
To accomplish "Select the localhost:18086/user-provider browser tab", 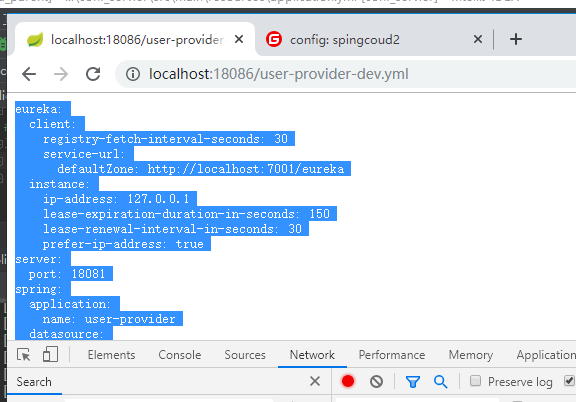I will (x=135, y=39).
